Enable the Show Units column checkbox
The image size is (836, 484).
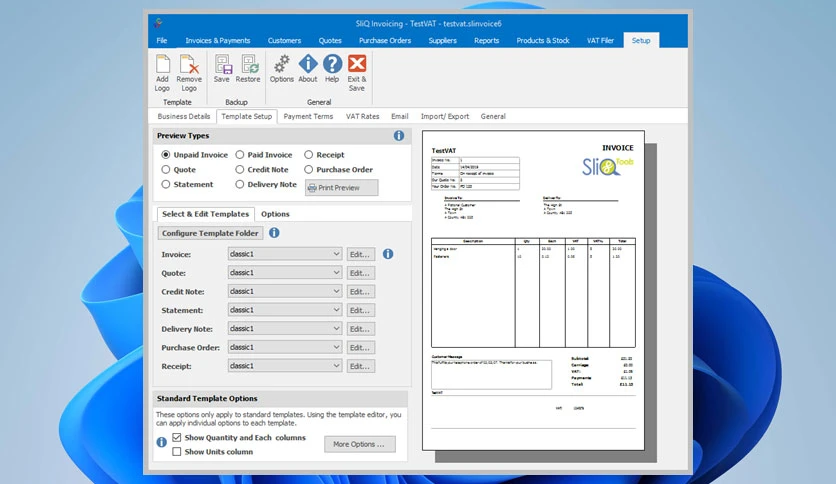pos(177,451)
